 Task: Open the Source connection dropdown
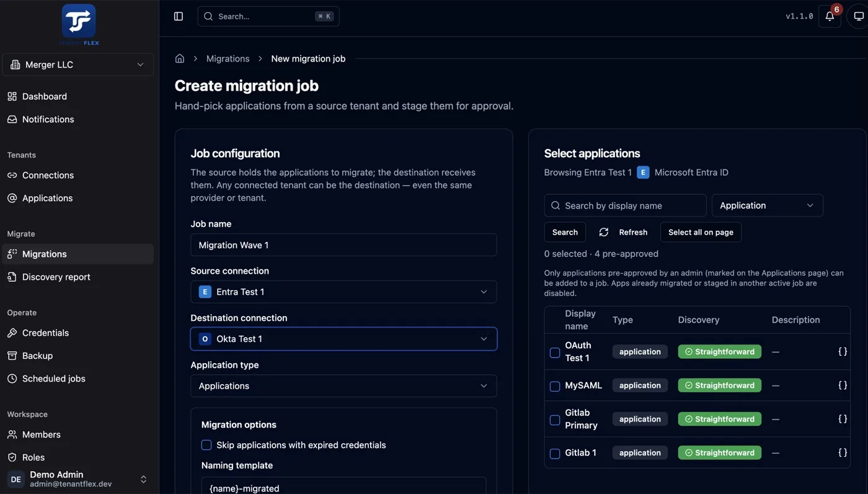pyautogui.click(x=343, y=292)
